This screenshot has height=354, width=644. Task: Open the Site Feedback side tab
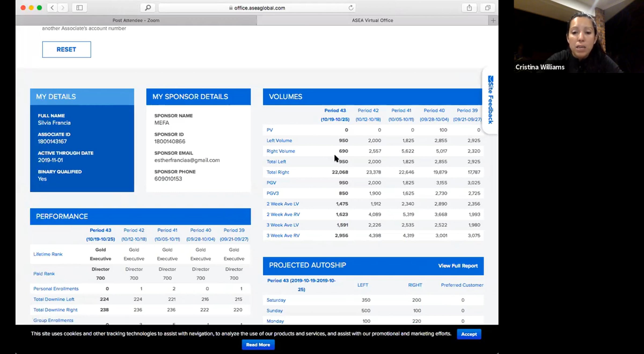tap(491, 100)
